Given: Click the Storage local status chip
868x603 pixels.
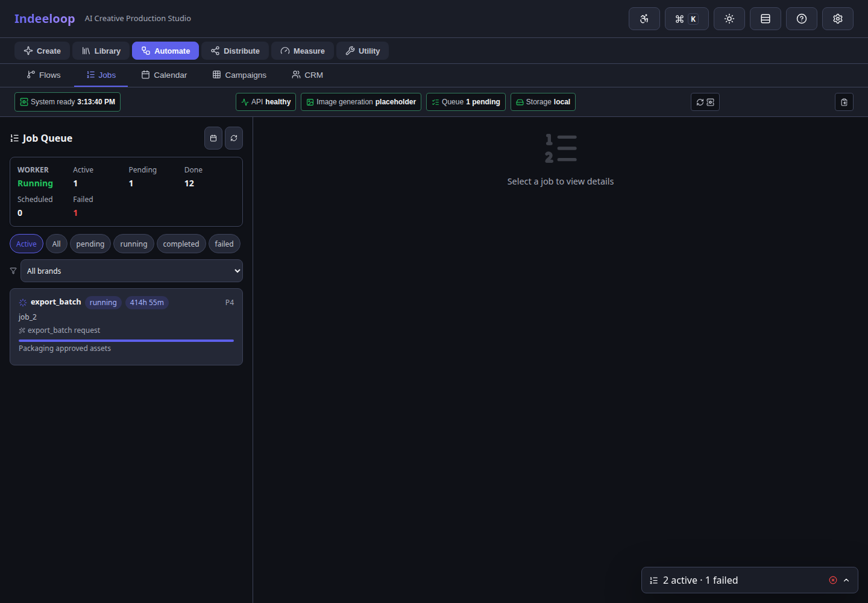Looking at the screenshot, I should click(543, 102).
